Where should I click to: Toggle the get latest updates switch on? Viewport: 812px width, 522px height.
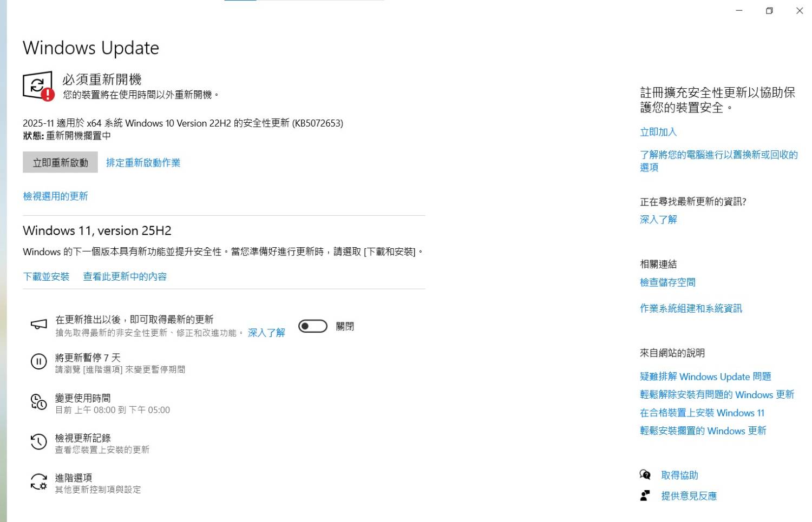tap(313, 326)
